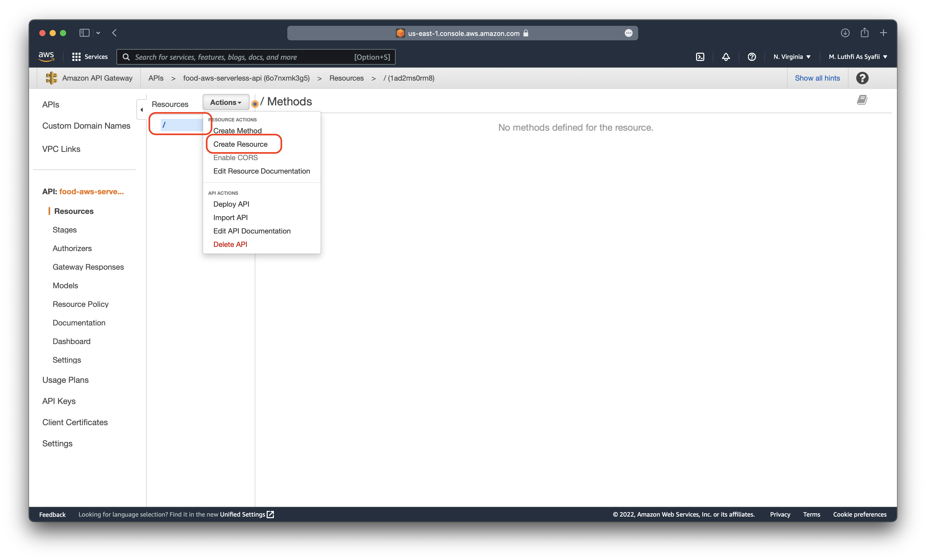Select Deploy API from actions menu
Image resolution: width=926 pixels, height=560 pixels.
coord(231,204)
